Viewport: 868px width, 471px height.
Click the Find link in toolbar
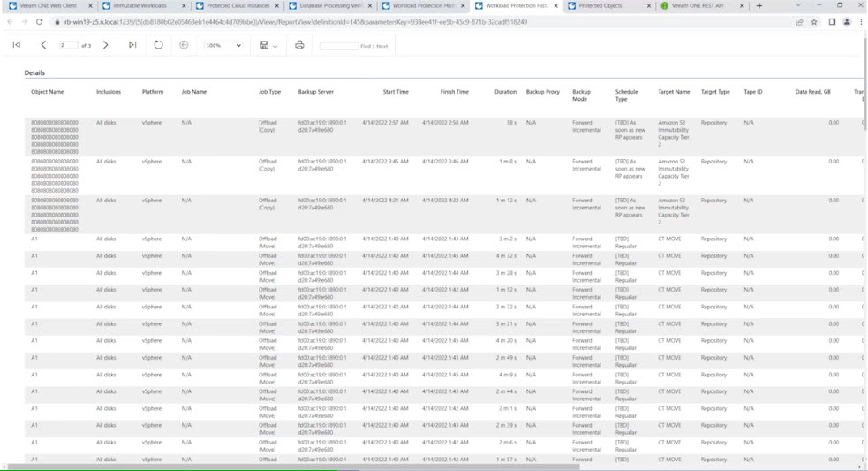tap(366, 46)
